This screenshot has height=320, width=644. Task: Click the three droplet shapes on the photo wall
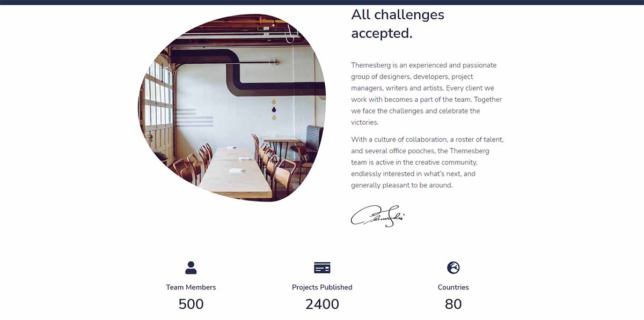click(x=274, y=109)
